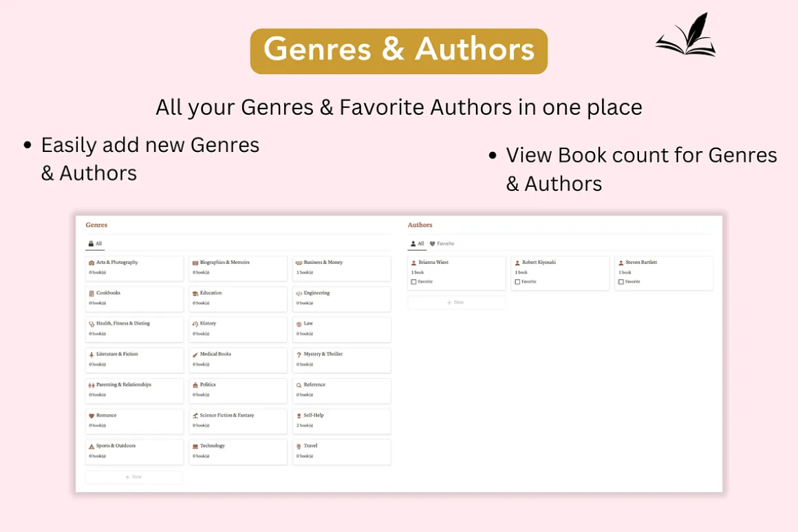Open the Business & Money genre card
The width and height of the screenshot is (798, 532).
pyautogui.click(x=341, y=268)
